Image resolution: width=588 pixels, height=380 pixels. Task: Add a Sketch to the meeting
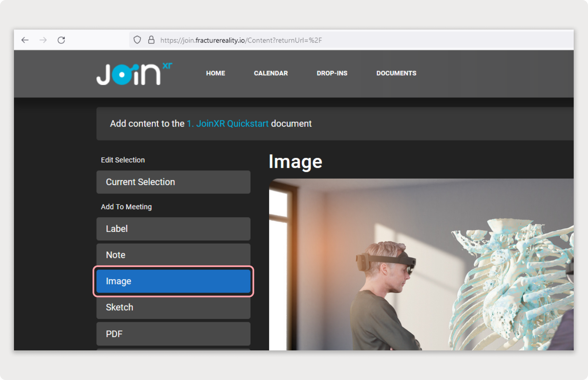[x=173, y=307]
